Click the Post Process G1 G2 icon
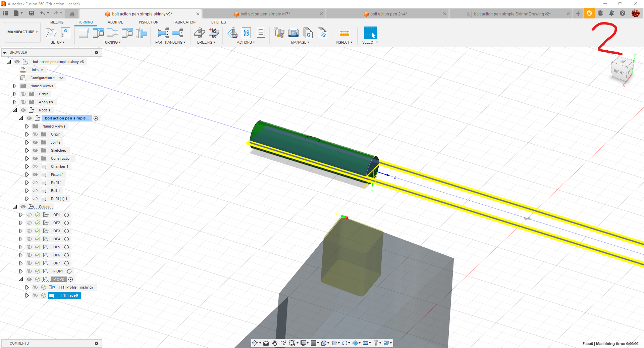Viewport: 644px width, 348px height. [x=247, y=33]
